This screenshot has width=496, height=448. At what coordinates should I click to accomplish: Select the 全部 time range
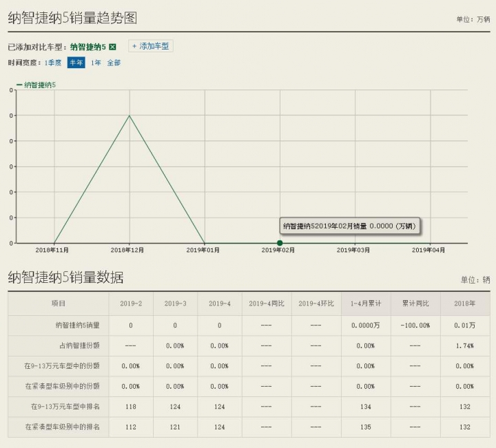tap(114, 63)
